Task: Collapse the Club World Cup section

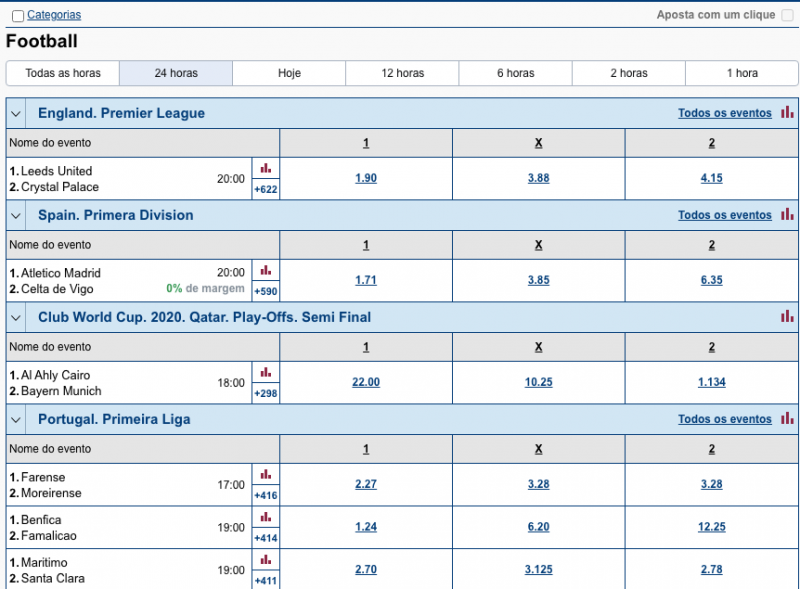Action: click(x=17, y=318)
